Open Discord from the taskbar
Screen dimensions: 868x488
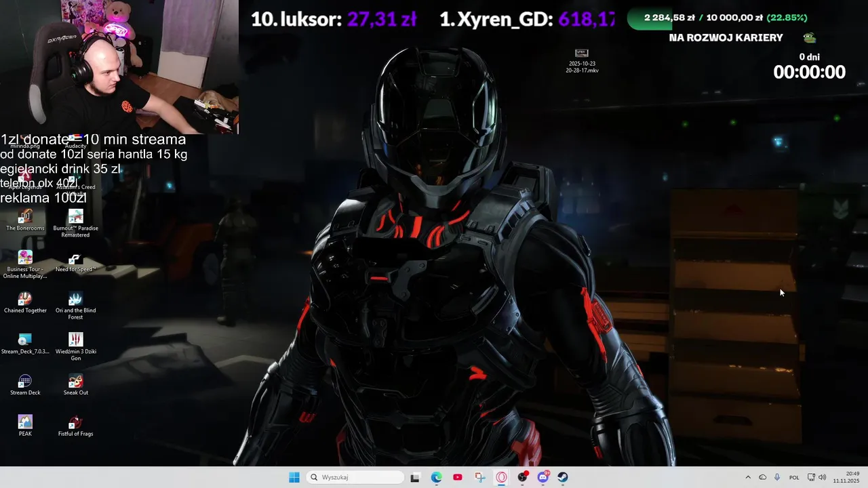(x=543, y=477)
